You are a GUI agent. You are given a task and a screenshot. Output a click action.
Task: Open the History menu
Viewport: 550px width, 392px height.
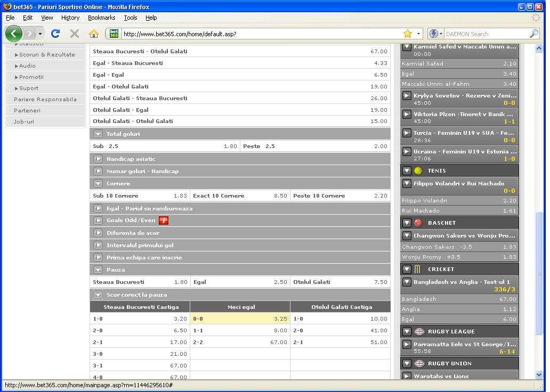pos(70,18)
